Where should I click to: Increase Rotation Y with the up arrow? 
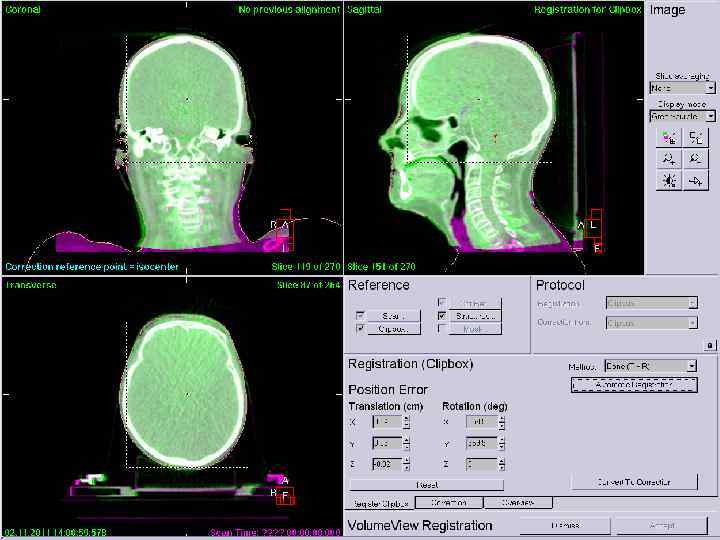(501, 440)
